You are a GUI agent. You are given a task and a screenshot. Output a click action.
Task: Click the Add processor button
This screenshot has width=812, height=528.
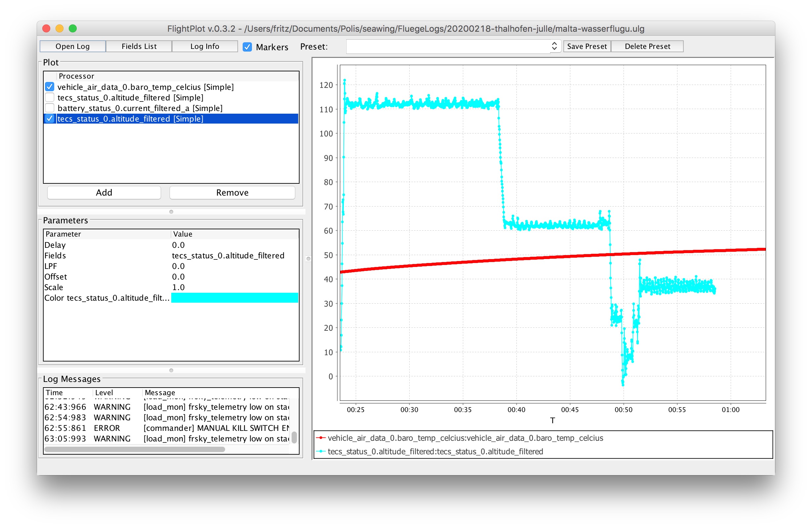[104, 193]
